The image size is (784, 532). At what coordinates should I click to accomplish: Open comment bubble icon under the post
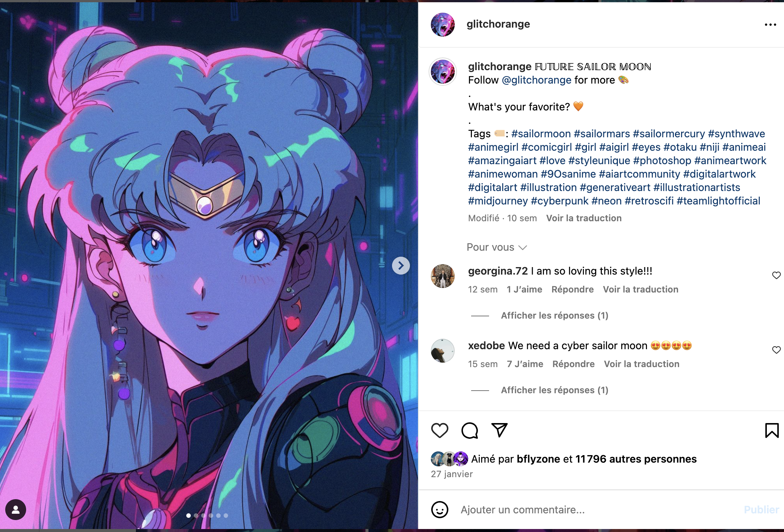[x=470, y=431]
